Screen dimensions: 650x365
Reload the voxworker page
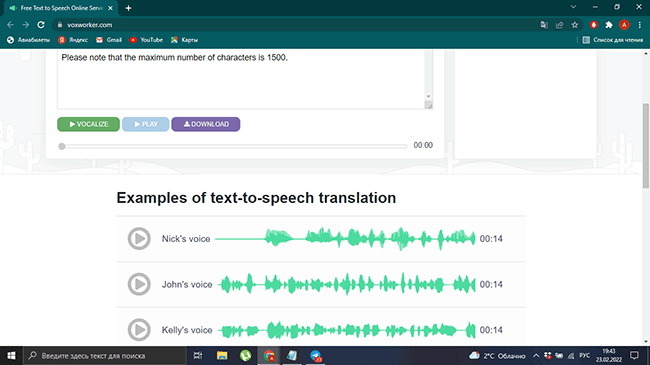pos(41,25)
